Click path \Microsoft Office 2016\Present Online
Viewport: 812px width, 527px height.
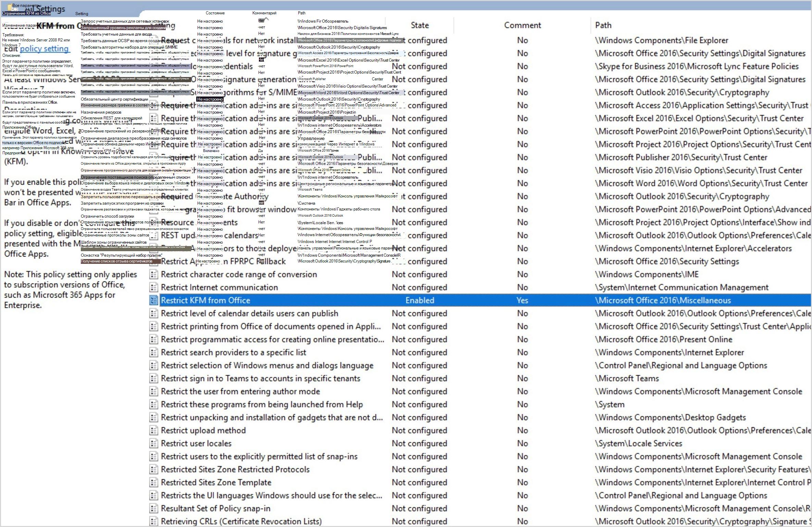664,339
